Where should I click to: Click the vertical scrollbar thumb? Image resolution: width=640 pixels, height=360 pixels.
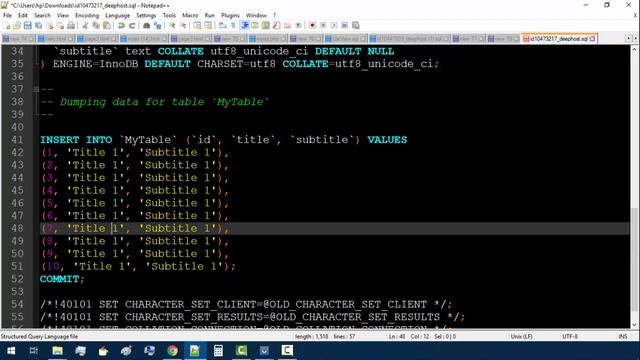[x=634, y=259]
